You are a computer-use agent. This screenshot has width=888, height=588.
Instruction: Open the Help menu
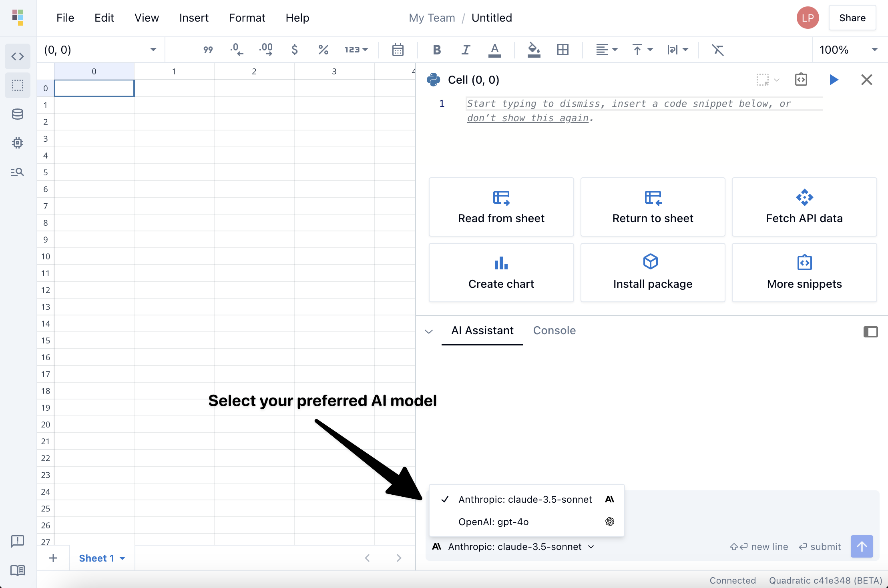pos(297,18)
